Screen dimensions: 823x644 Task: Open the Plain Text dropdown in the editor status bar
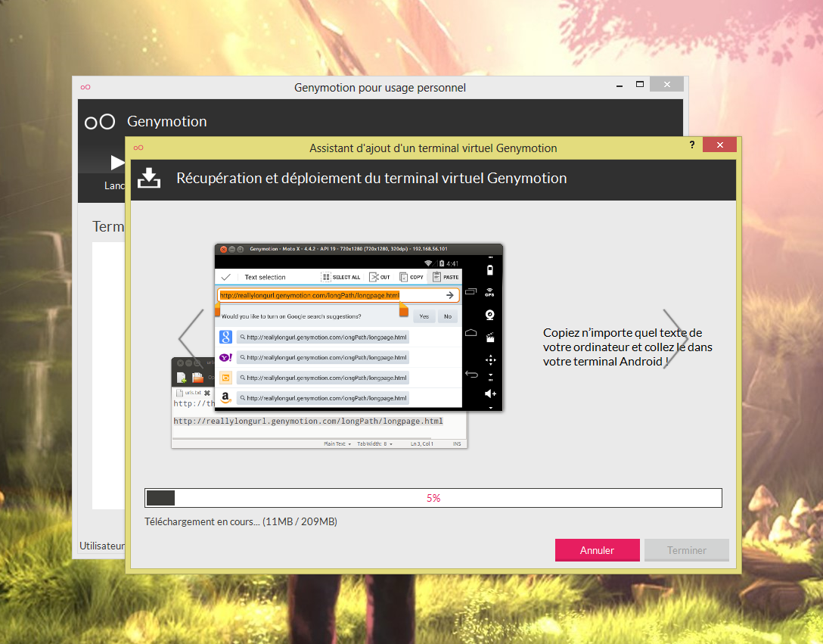tap(337, 443)
